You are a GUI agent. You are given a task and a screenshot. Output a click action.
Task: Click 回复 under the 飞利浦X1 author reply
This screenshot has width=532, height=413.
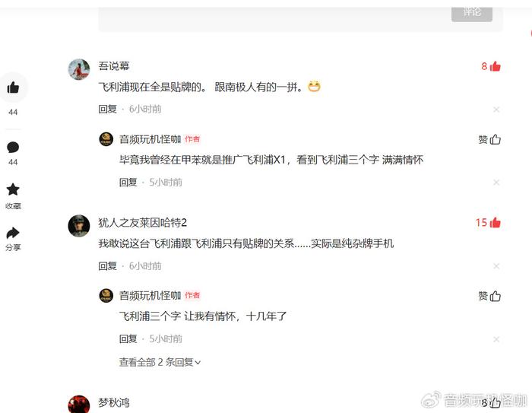coord(128,183)
